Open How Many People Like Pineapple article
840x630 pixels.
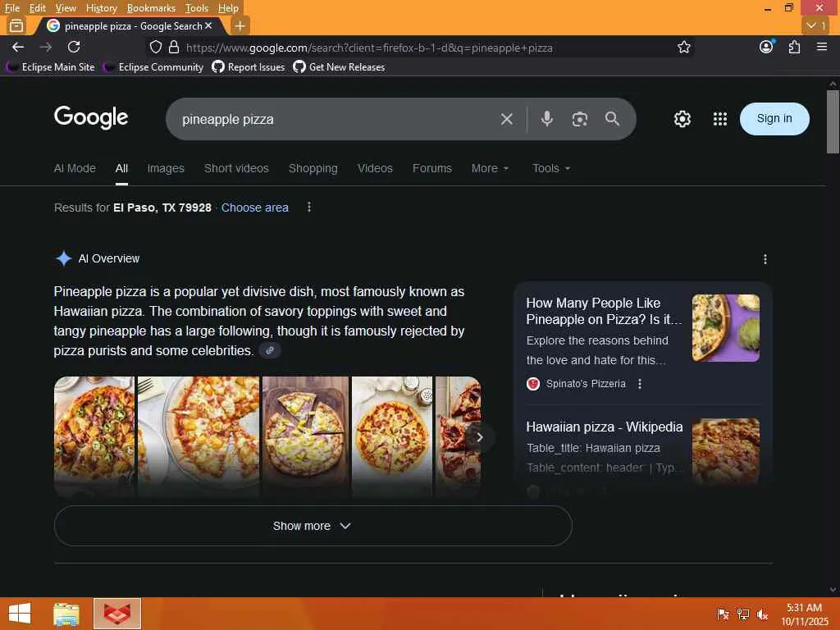604,311
